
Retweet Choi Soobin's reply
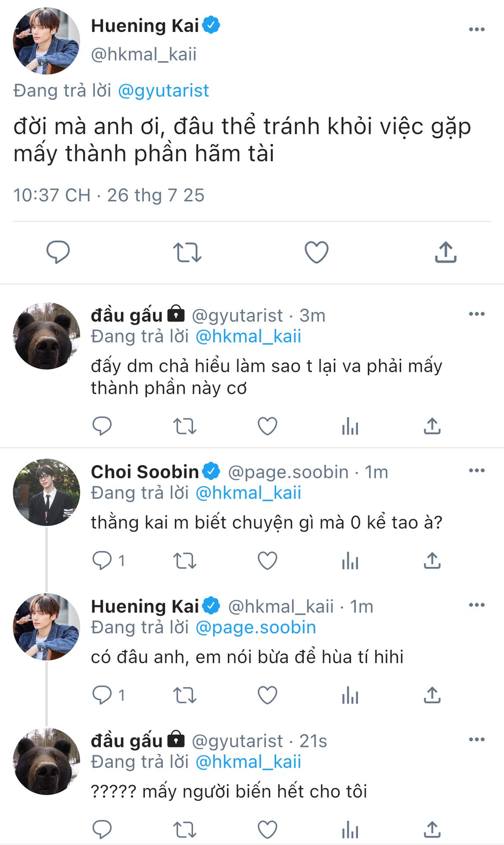click(184, 561)
